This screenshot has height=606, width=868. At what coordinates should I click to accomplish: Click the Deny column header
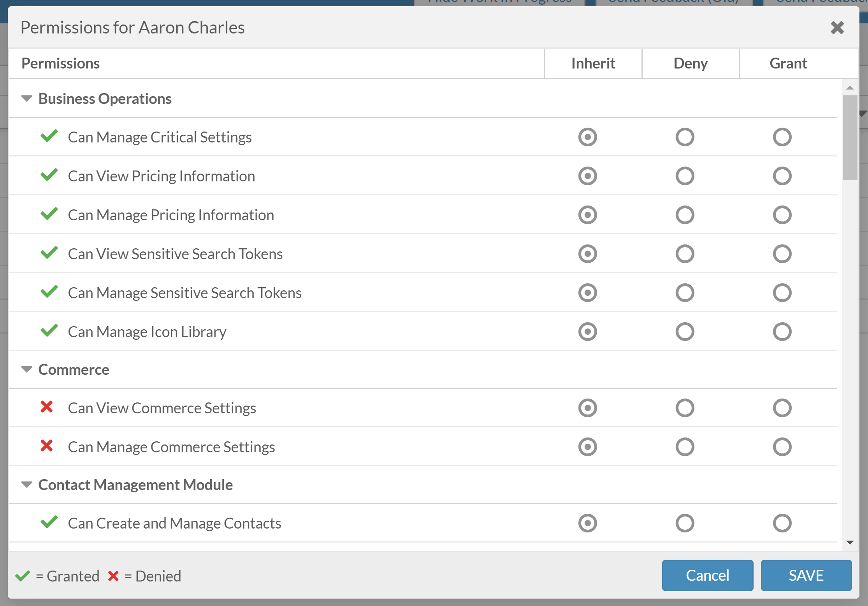point(691,63)
